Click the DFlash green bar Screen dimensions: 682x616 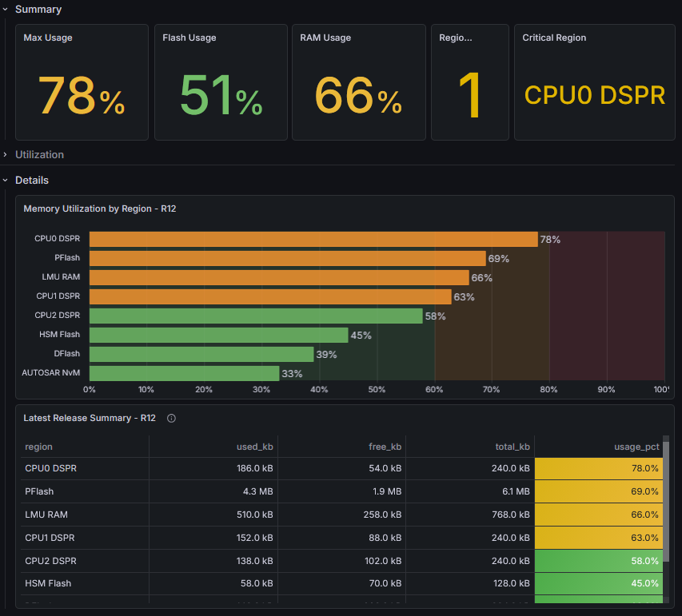[x=201, y=354]
